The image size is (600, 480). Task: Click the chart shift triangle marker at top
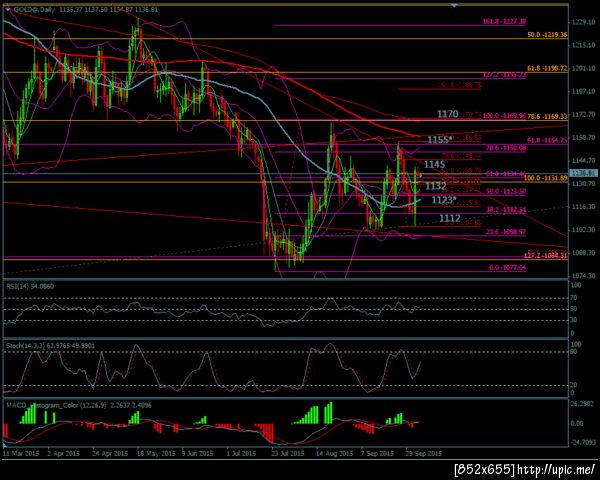(x=454, y=6)
